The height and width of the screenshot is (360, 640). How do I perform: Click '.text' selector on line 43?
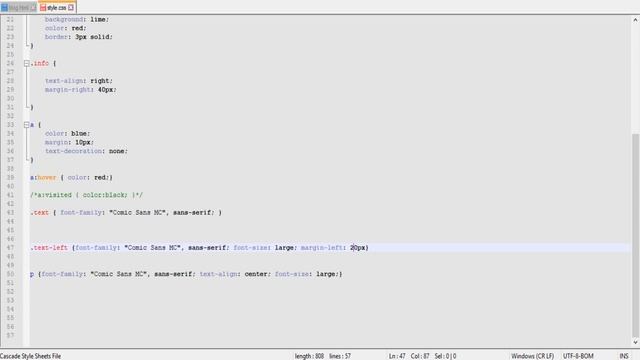point(40,213)
